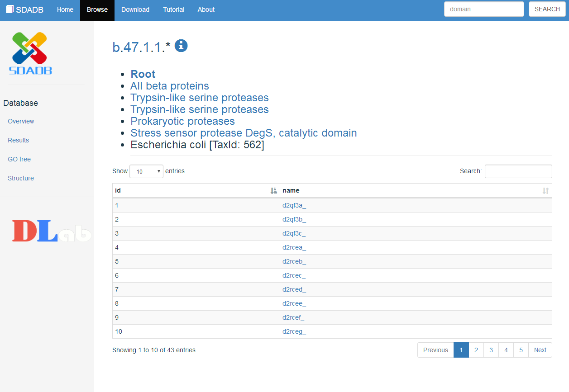569x392 pixels.
Task: Go to Previous page of results
Action: (435, 350)
